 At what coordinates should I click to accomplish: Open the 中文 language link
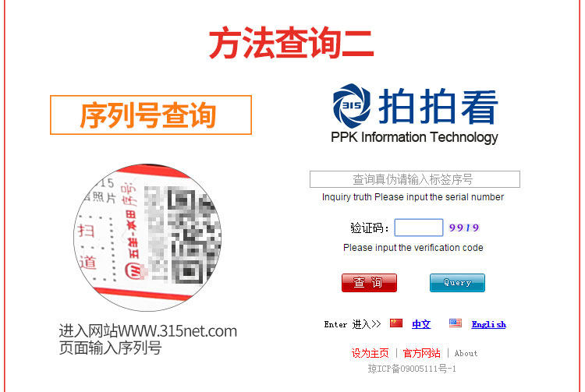point(421,324)
